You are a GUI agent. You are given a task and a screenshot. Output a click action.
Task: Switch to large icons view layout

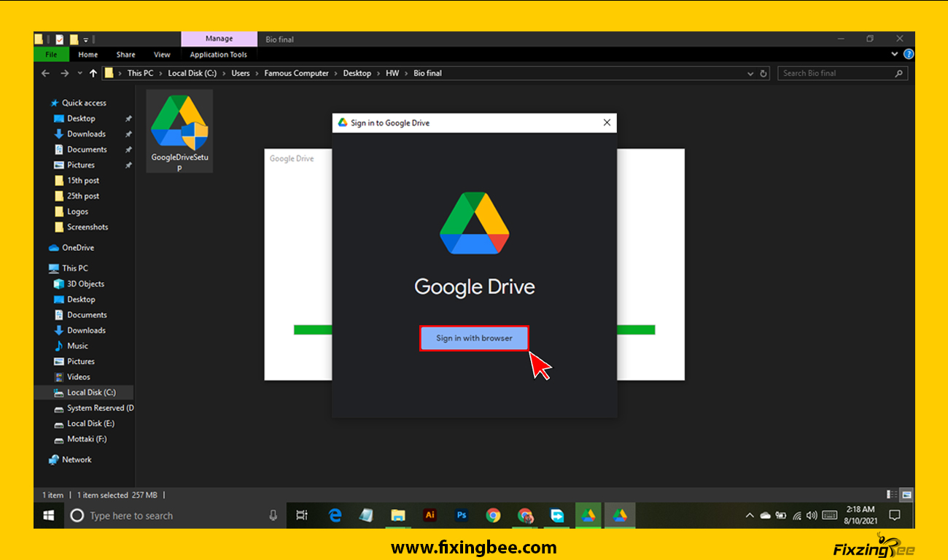[906, 494]
